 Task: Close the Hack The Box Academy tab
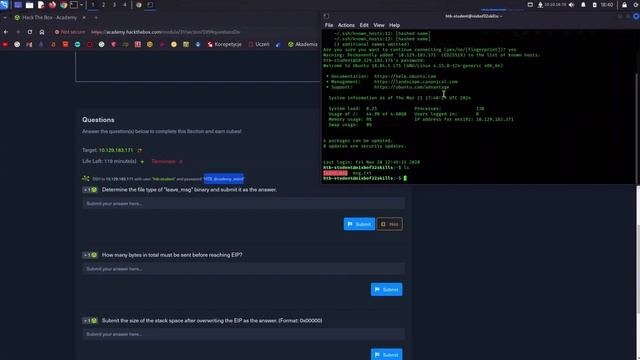point(84,18)
